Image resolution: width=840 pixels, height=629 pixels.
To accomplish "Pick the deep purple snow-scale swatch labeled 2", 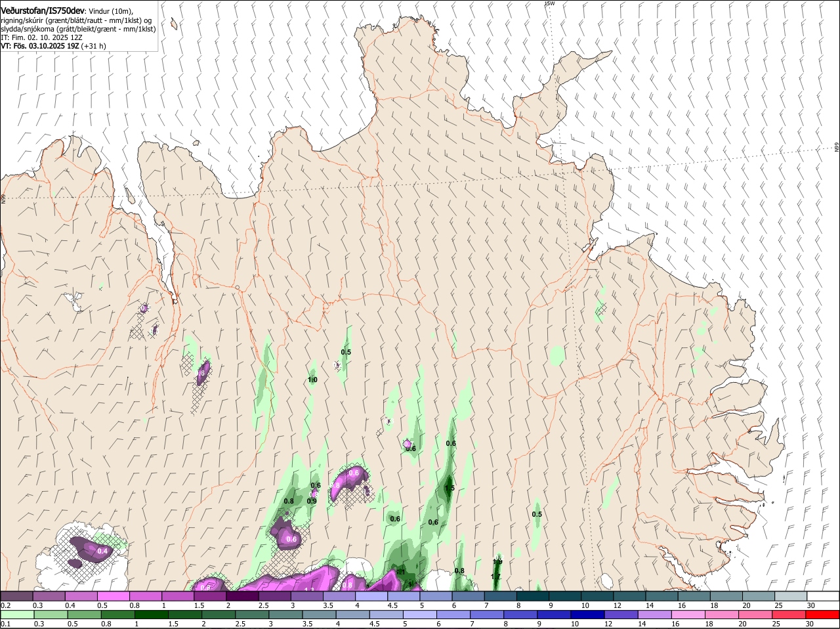I will 243,596.
